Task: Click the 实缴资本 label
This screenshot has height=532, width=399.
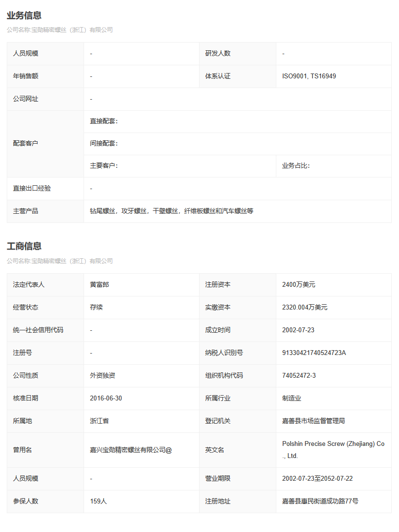Action: pos(218,308)
